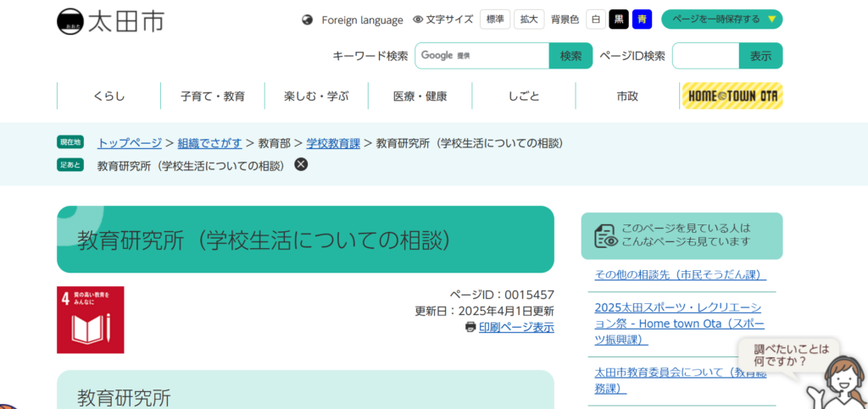The height and width of the screenshot is (409, 868).
Task: Set text size to 標準
Action: point(495,19)
